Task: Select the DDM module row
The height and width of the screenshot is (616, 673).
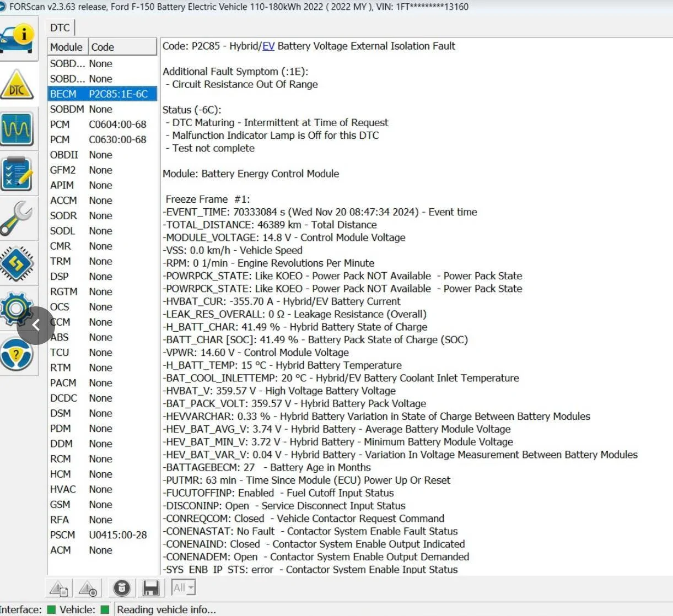Action: [103, 444]
